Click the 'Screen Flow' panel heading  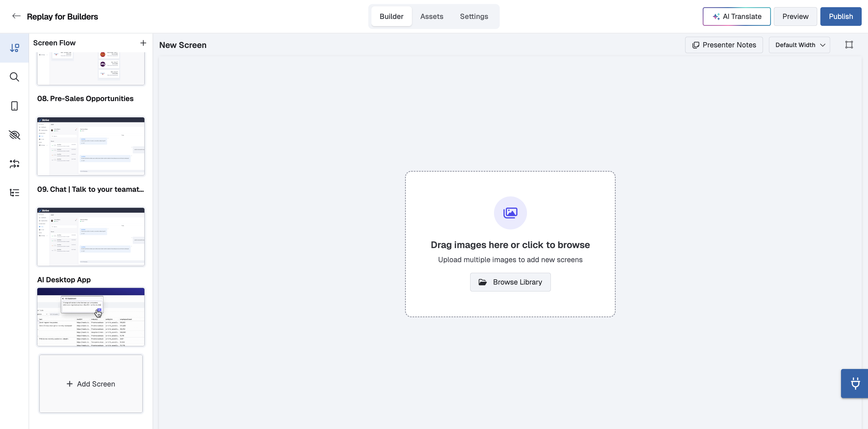[x=54, y=43]
